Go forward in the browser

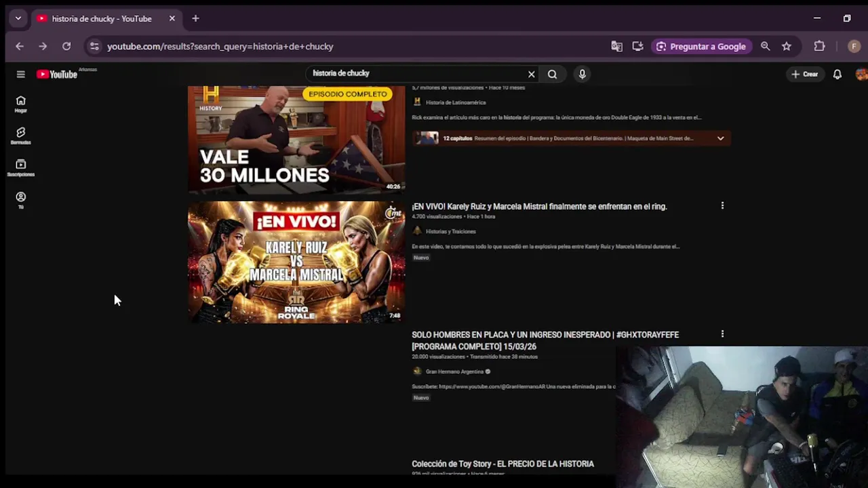(x=43, y=46)
